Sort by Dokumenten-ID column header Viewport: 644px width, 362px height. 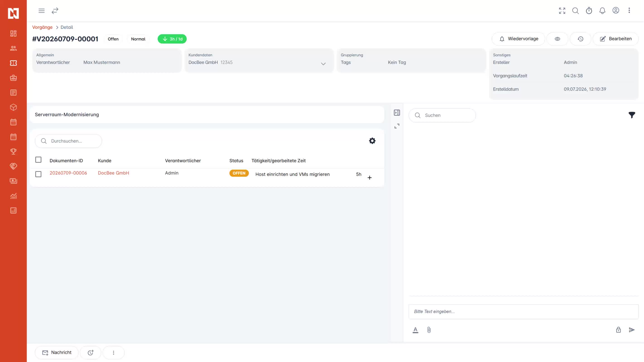66,161
